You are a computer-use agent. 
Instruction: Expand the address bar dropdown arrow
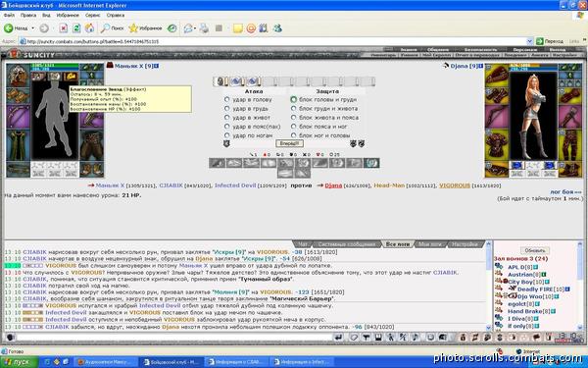point(529,41)
